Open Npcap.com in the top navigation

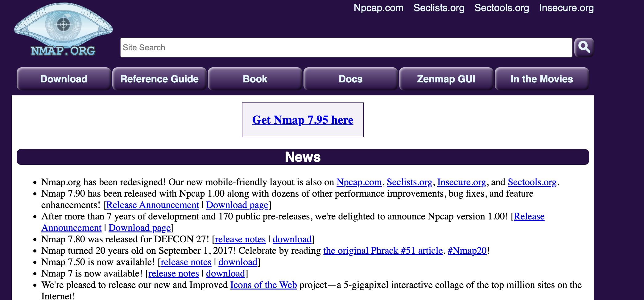(x=378, y=8)
